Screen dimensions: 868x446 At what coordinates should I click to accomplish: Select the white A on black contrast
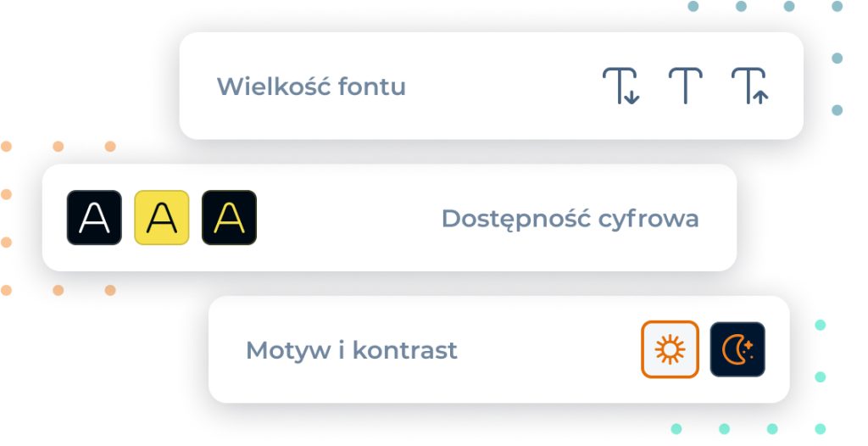point(94,218)
